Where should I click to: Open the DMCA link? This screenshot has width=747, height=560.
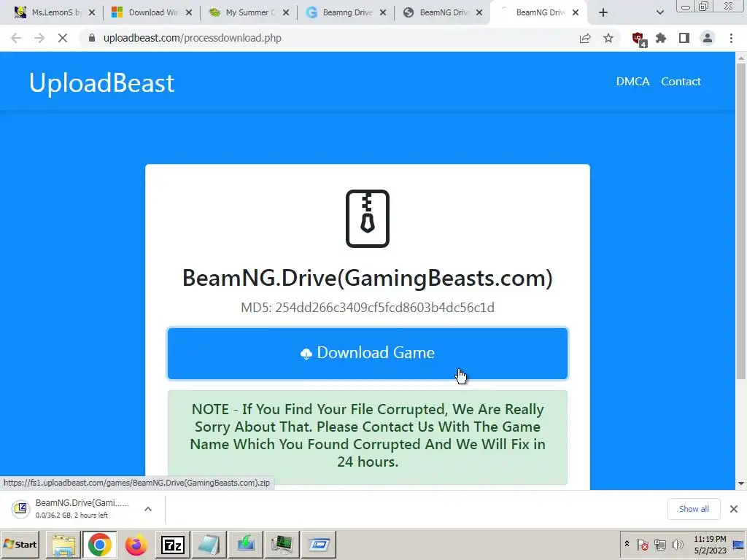[632, 82]
